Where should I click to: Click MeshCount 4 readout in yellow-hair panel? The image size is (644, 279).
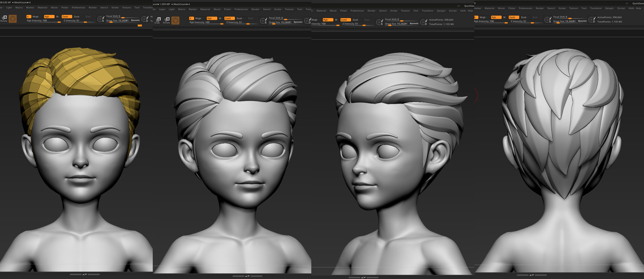point(22,3)
